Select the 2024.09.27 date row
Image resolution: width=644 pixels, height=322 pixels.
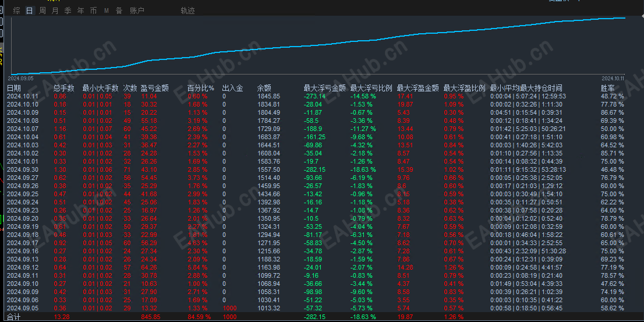23,178
